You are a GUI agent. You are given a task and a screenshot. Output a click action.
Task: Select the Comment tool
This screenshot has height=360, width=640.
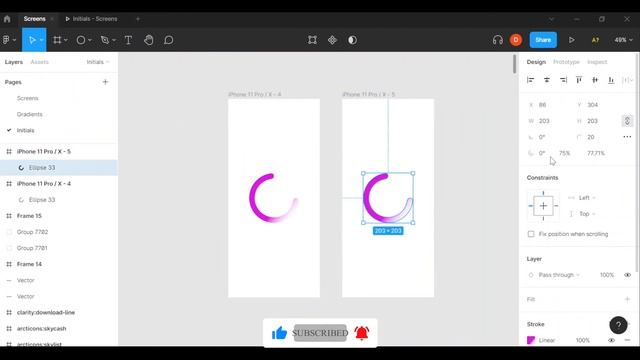pyautogui.click(x=169, y=40)
